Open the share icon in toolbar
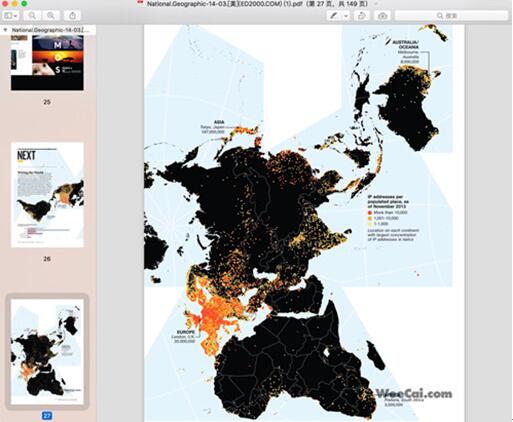Screen dimensions: 513x422 [72, 16]
